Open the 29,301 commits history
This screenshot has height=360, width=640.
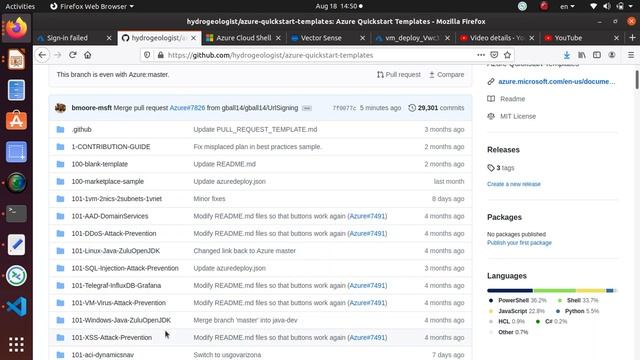[x=436, y=108]
